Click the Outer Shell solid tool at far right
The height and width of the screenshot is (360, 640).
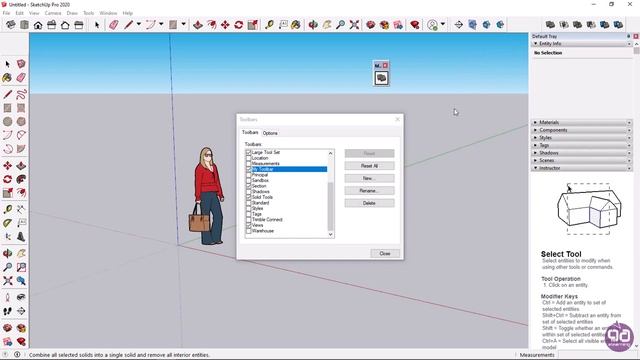(550, 25)
